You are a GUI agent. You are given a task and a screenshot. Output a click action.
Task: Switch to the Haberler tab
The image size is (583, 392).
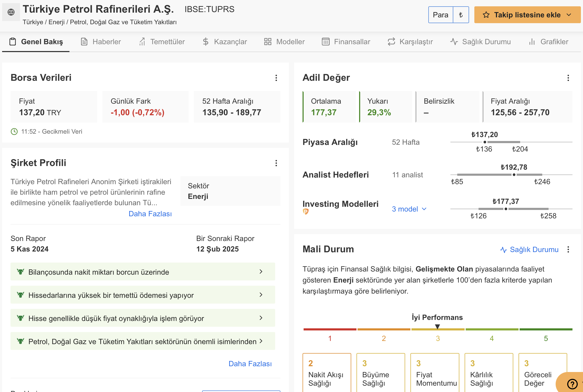[x=101, y=42]
